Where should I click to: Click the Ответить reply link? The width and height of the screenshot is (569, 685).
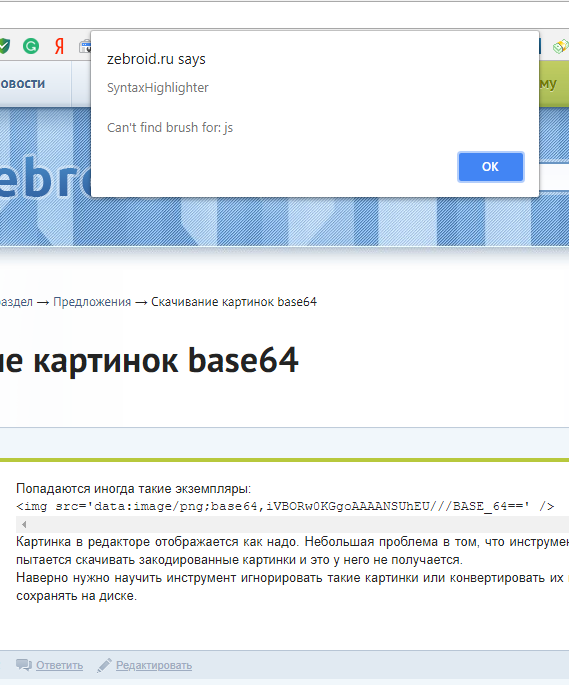pos(59,665)
